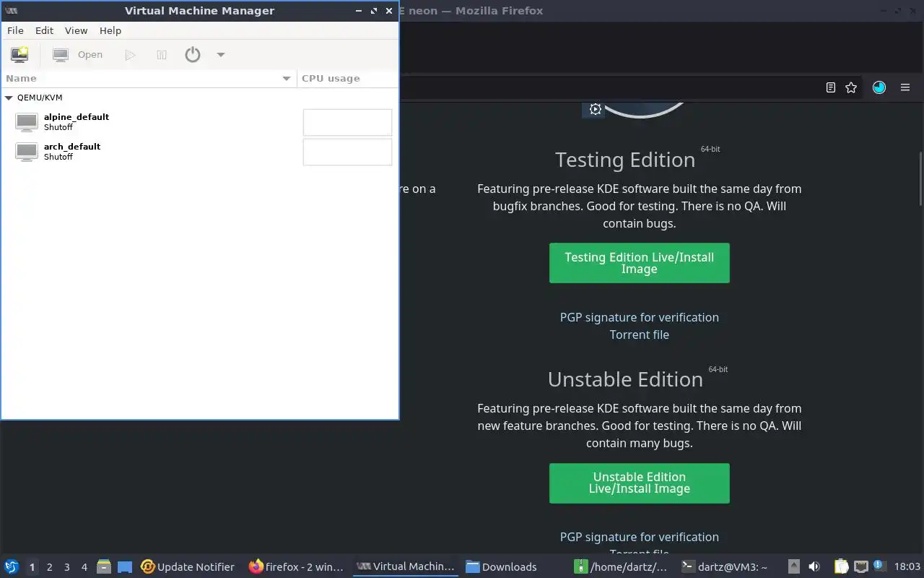Click the alpine_default monitor icon

[x=27, y=122]
